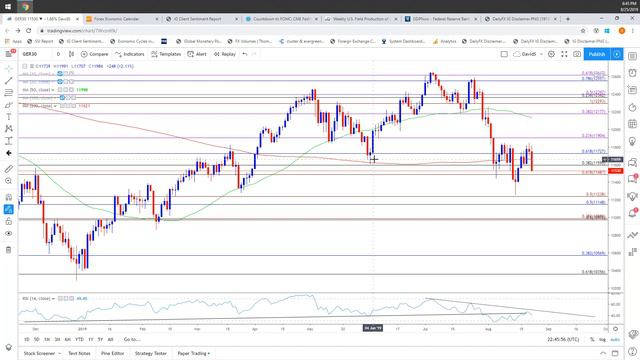Screen dimensions: 640x360
Task: Create an Alert from the toolbar
Action: coord(197,54)
